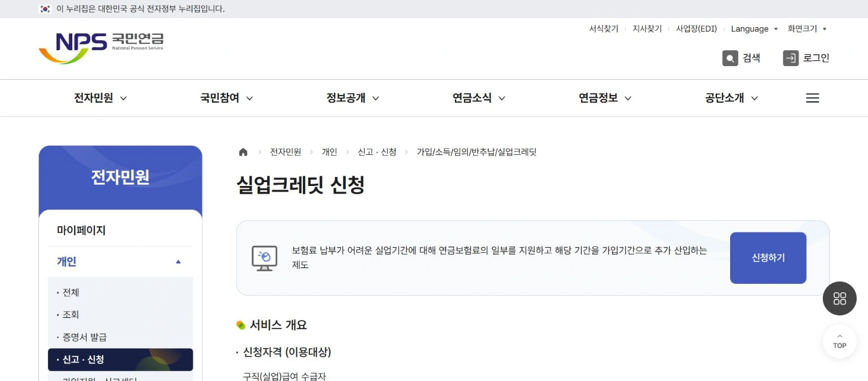Click the 전자민원 sidebar header

pyautogui.click(x=120, y=177)
